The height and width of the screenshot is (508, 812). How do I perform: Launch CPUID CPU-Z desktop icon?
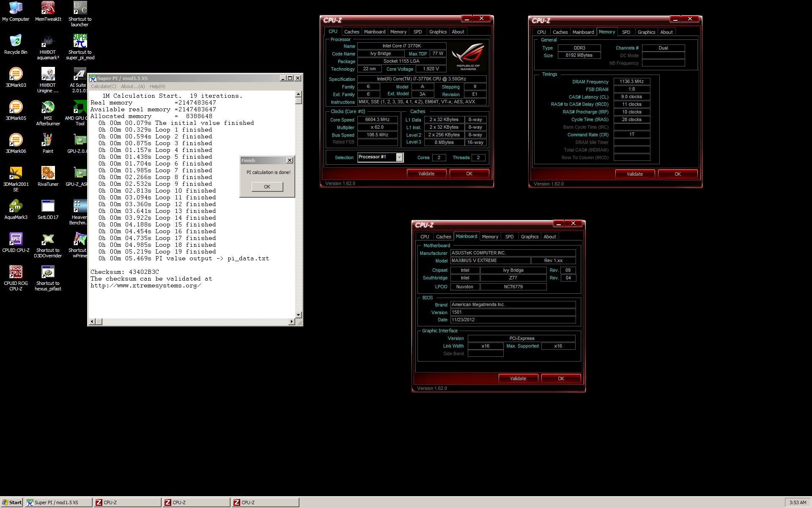[x=16, y=243]
